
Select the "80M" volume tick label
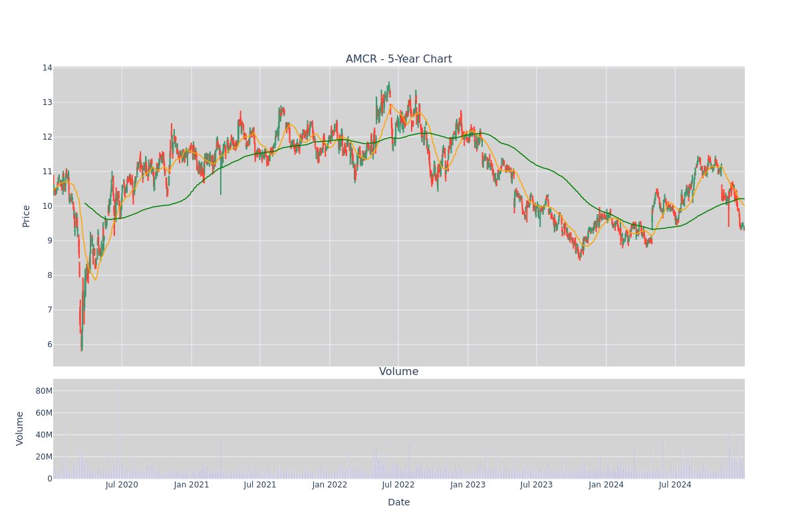[x=44, y=391]
